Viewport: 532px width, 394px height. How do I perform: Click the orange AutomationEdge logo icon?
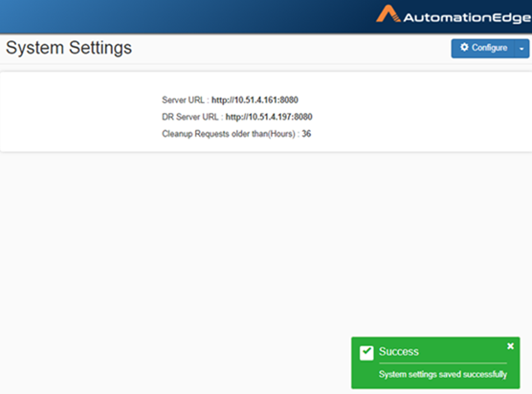pyautogui.click(x=388, y=14)
